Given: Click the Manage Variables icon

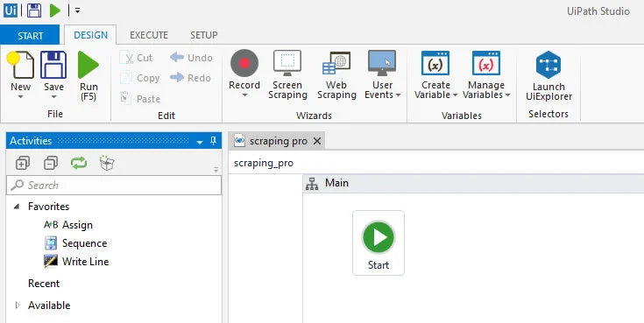Looking at the screenshot, I should [x=486, y=63].
